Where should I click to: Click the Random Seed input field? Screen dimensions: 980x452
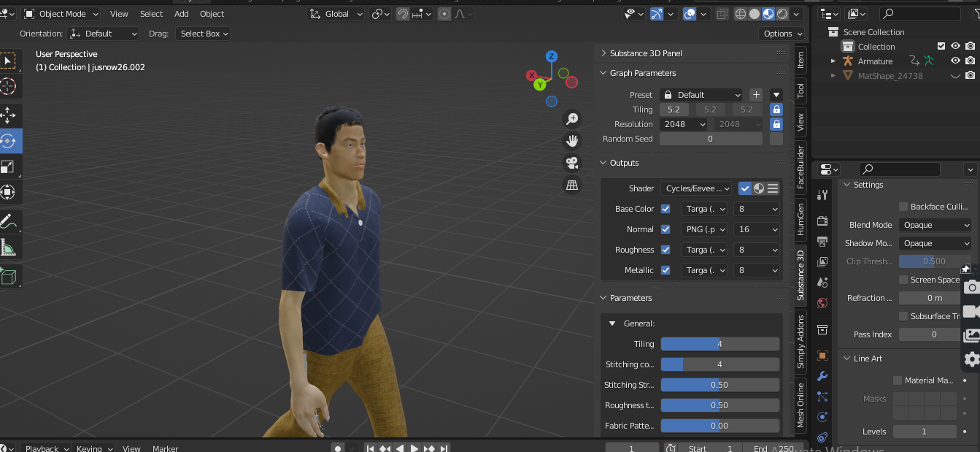[x=710, y=139]
